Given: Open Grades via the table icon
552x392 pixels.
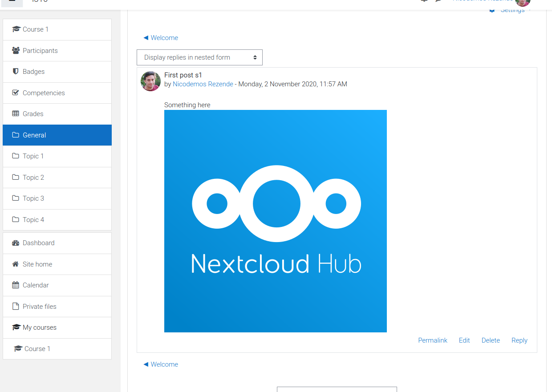Looking at the screenshot, I should coord(16,114).
